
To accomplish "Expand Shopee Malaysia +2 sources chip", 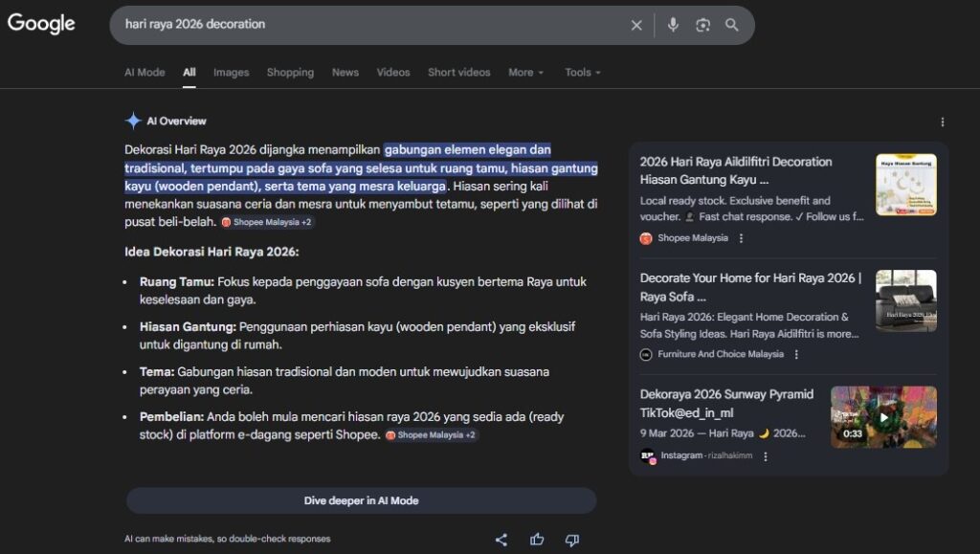I will point(267,222).
